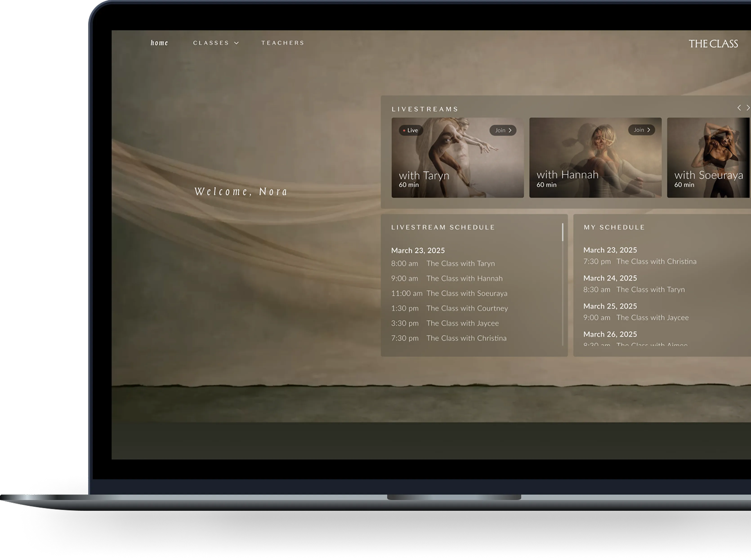Select 9:00 am The Class with Hannah
Screen dimensions: 751x560
tap(447, 278)
